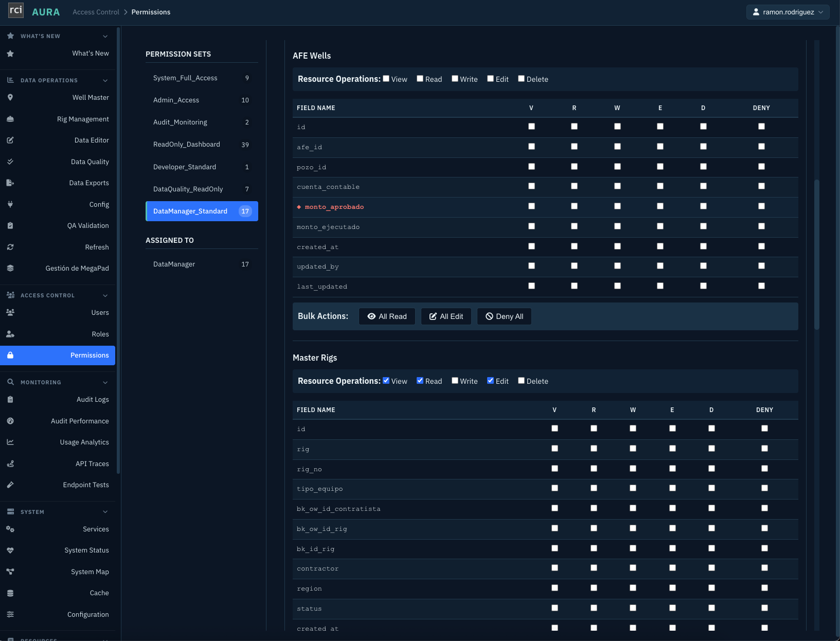Click the Roles user icon

(10, 334)
